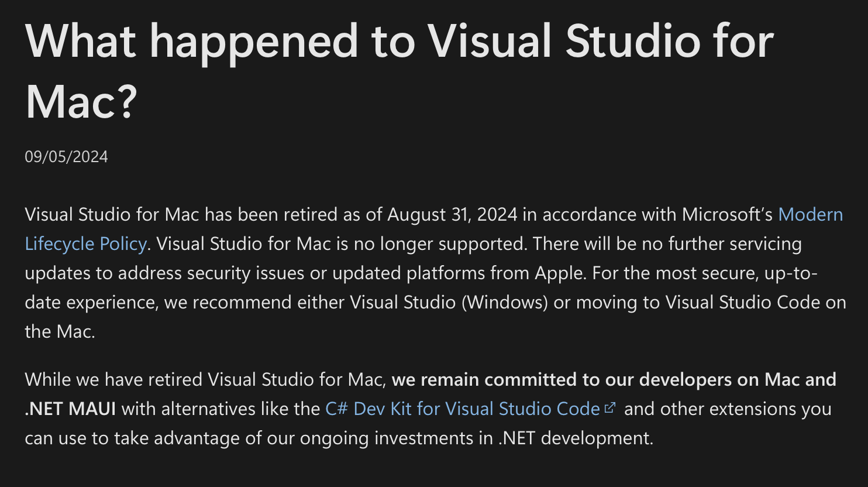
Task: Click the bold words developers on Mac and
Action: pyautogui.click(x=738, y=379)
